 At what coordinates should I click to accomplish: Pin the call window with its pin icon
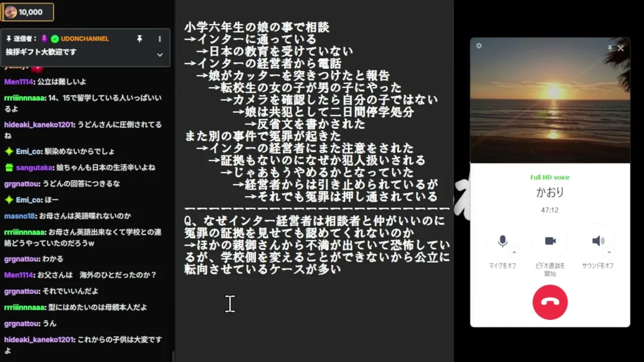coord(610,48)
